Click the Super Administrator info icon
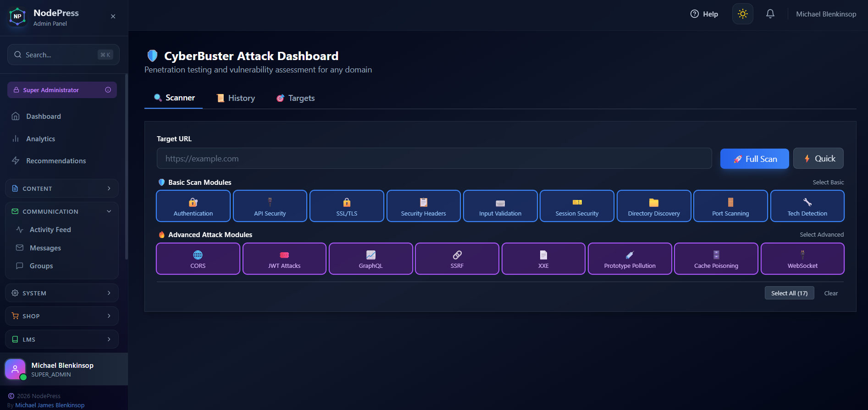 pyautogui.click(x=108, y=90)
